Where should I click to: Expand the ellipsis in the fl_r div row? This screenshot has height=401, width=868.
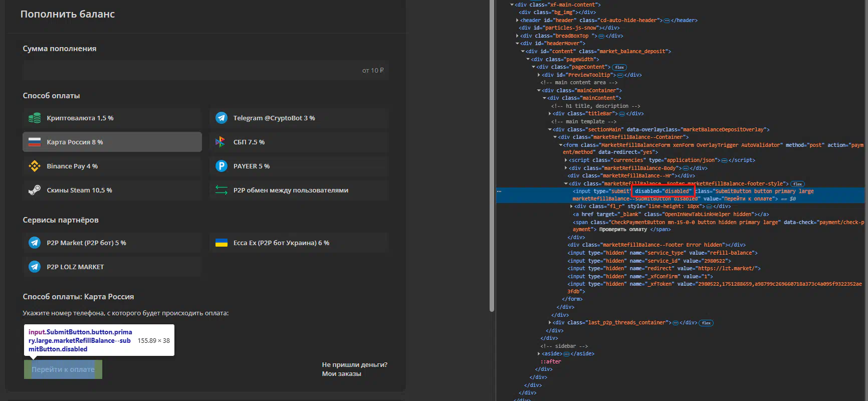click(x=709, y=207)
